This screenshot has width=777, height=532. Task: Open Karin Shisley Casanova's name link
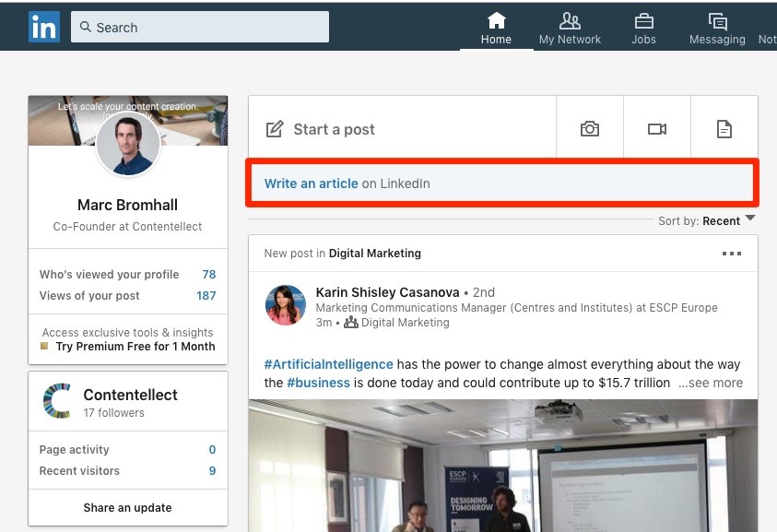click(387, 292)
